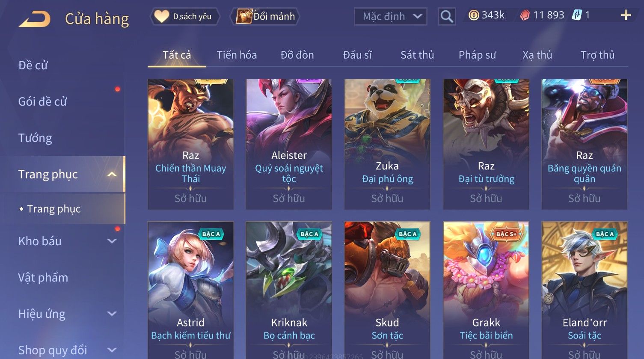The width and height of the screenshot is (644, 359).
Task: Select the Pháp sư tab
Action: tap(478, 55)
